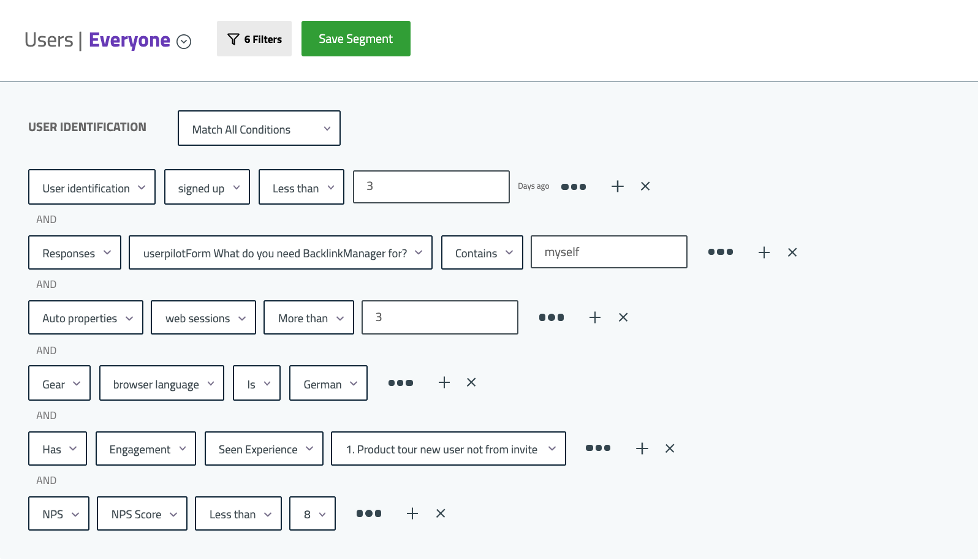Open the Match All Conditions dropdown
This screenshot has height=560, width=978.
(259, 128)
